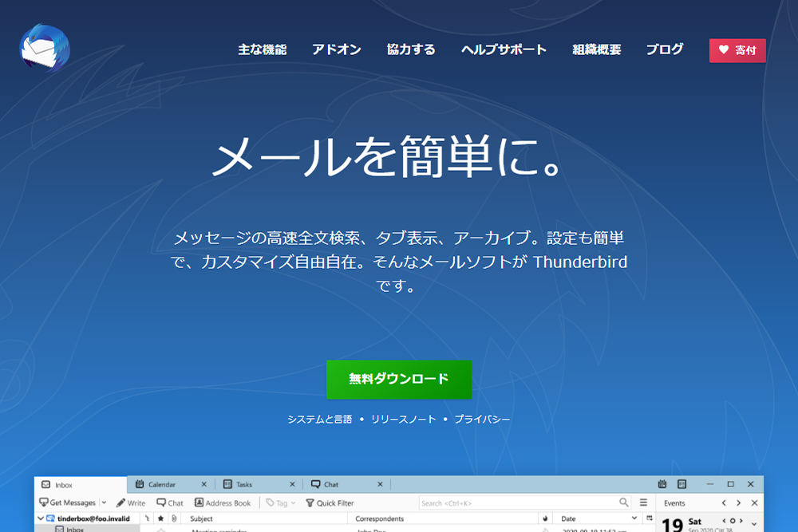Image resolution: width=798 pixels, height=532 pixels.
Task: Open the リリースノート link
Action: [403, 419]
